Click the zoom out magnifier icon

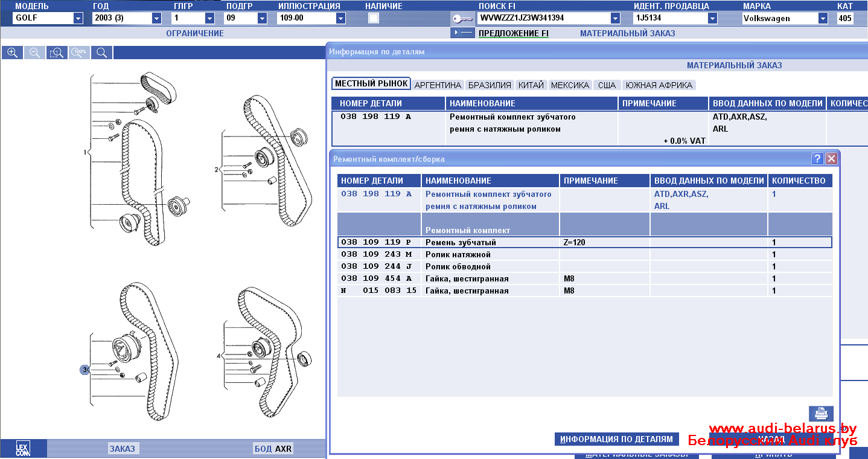point(34,53)
